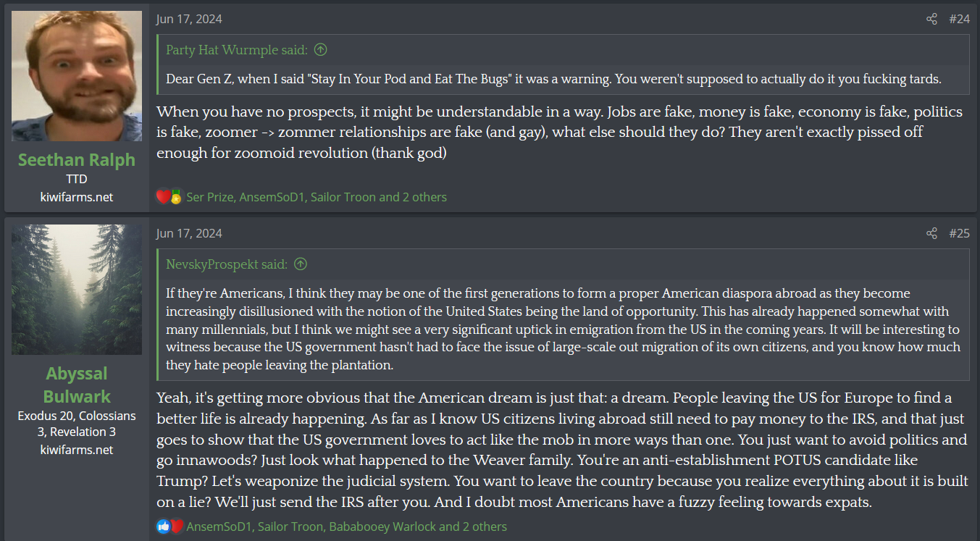The image size is (980, 541).
Task: Open post #25 permalink
Action: [959, 233]
